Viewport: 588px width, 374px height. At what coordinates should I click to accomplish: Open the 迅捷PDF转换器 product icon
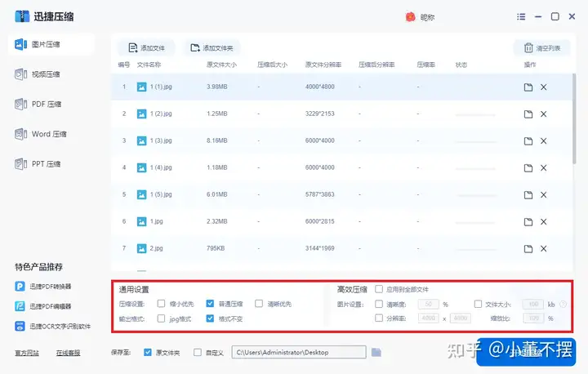coord(20,287)
